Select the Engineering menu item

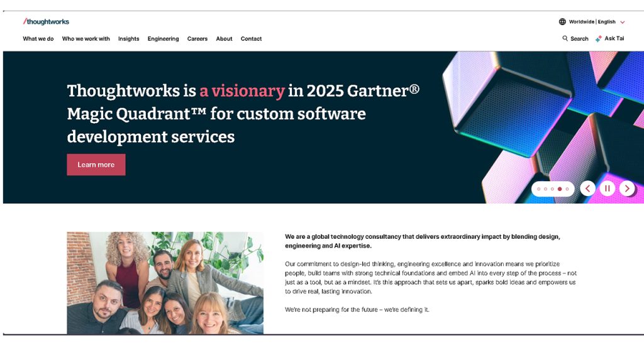click(163, 38)
